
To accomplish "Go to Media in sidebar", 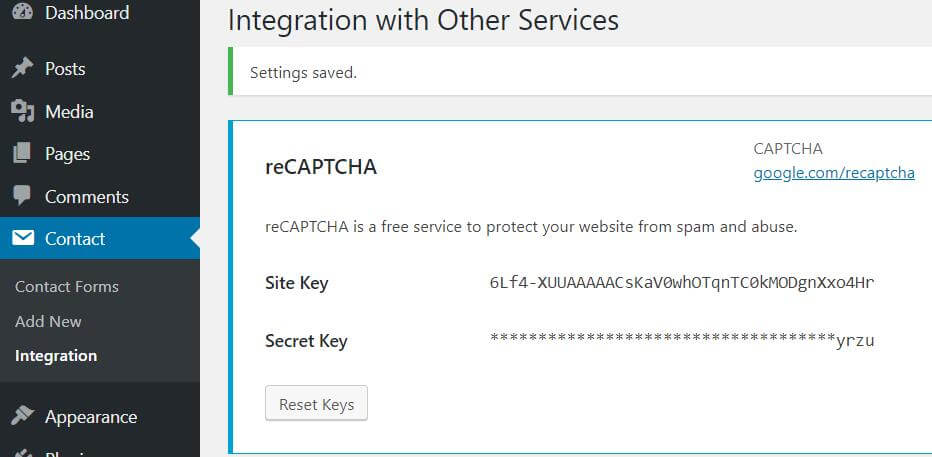I will pyautogui.click(x=69, y=112).
